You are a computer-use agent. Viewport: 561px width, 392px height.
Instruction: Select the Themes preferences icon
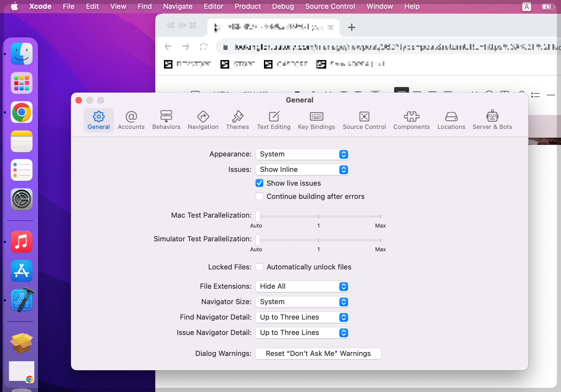(x=237, y=120)
